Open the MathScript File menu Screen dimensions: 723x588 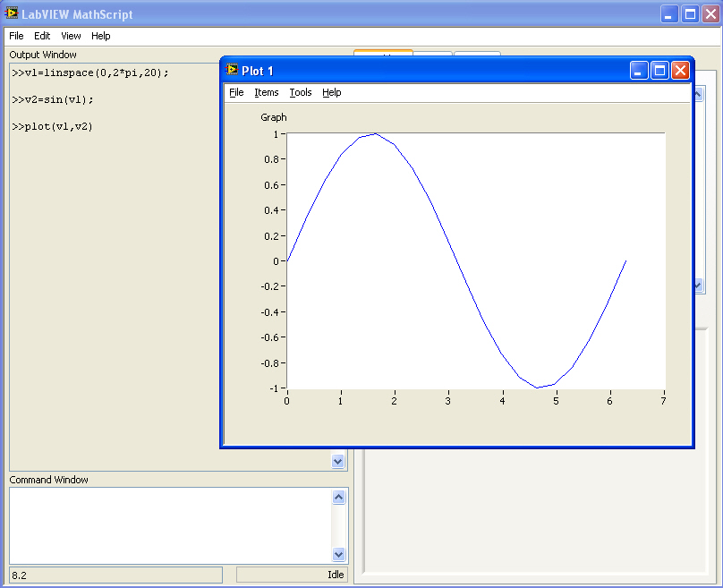pos(16,36)
